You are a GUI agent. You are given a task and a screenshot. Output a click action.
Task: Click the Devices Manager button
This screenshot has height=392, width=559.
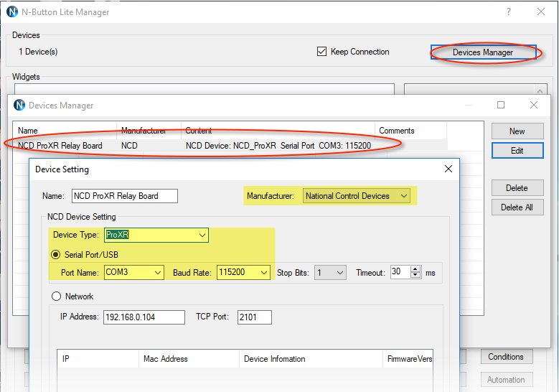(x=483, y=52)
